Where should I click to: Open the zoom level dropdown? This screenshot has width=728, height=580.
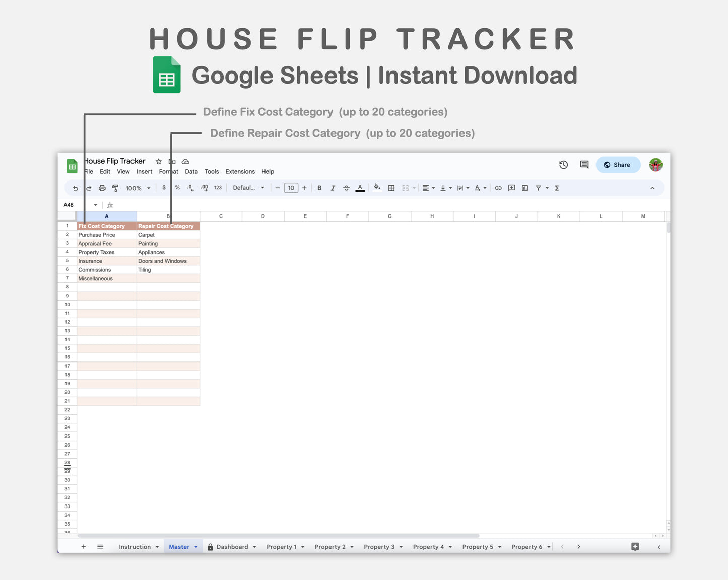[x=137, y=188]
